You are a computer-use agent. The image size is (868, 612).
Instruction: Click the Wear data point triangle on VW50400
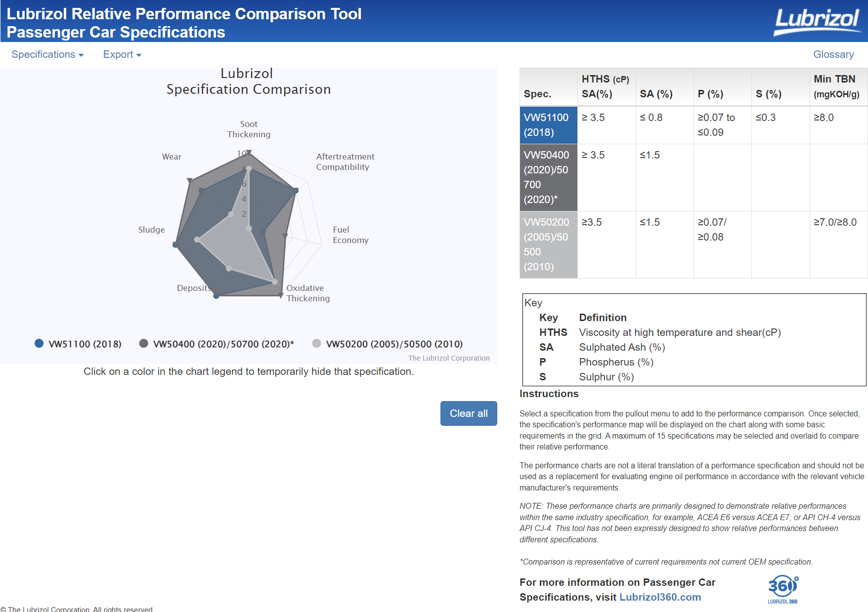tap(189, 181)
